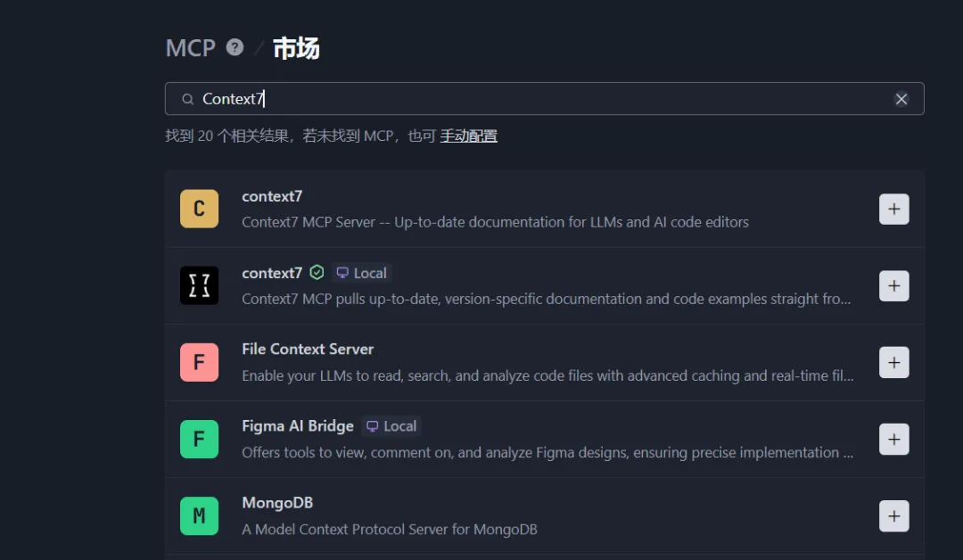Add the first context7 server

pos(893,210)
